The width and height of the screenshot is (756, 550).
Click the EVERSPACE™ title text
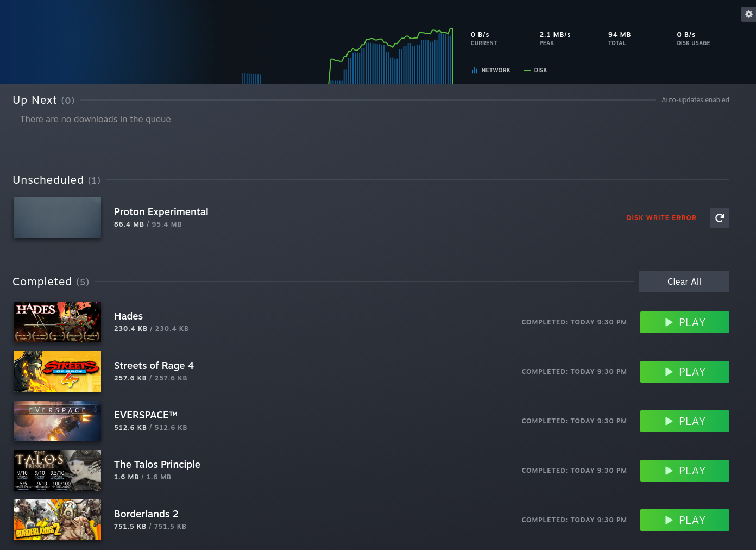coord(146,415)
